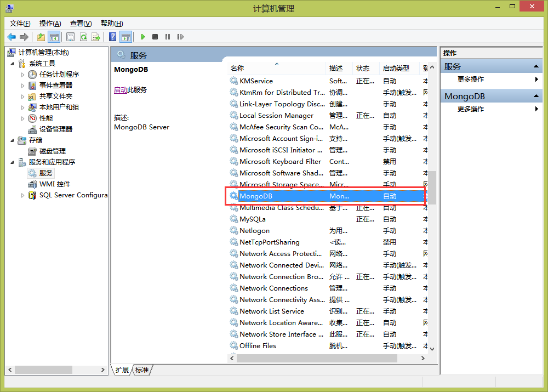This screenshot has height=392, width=548.
Task: Click the gear icon beside Netlogon
Action: click(x=234, y=230)
